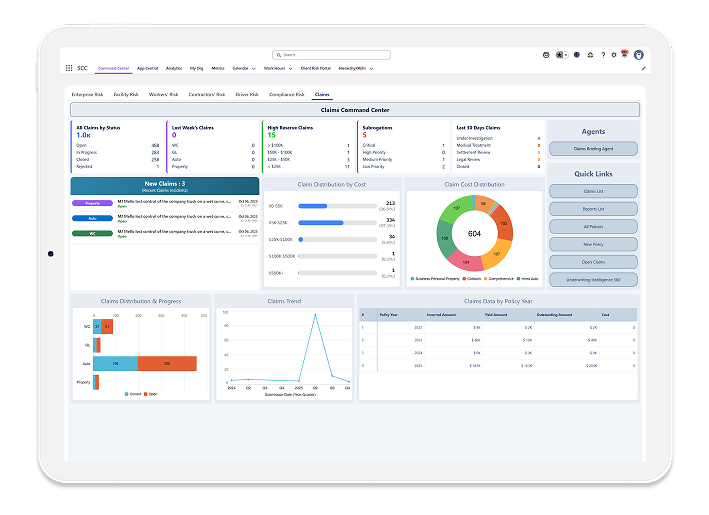
Task: Open the user profile avatar
Action: pyautogui.click(x=638, y=54)
